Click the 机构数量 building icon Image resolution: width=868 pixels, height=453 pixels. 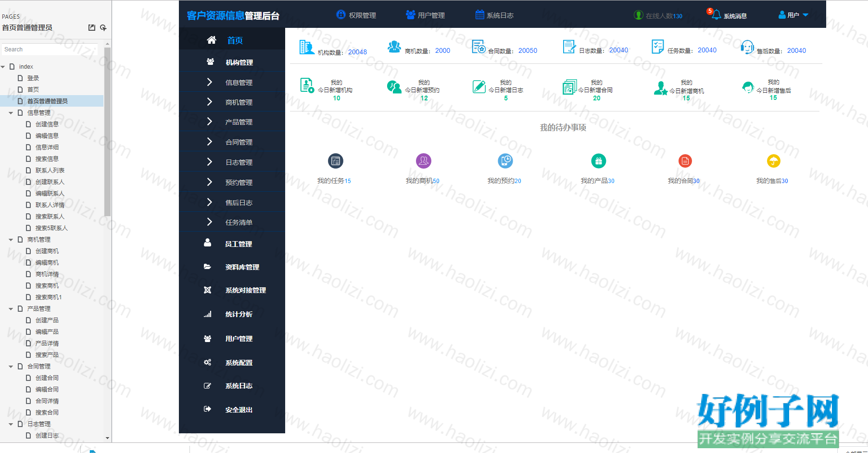306,47
